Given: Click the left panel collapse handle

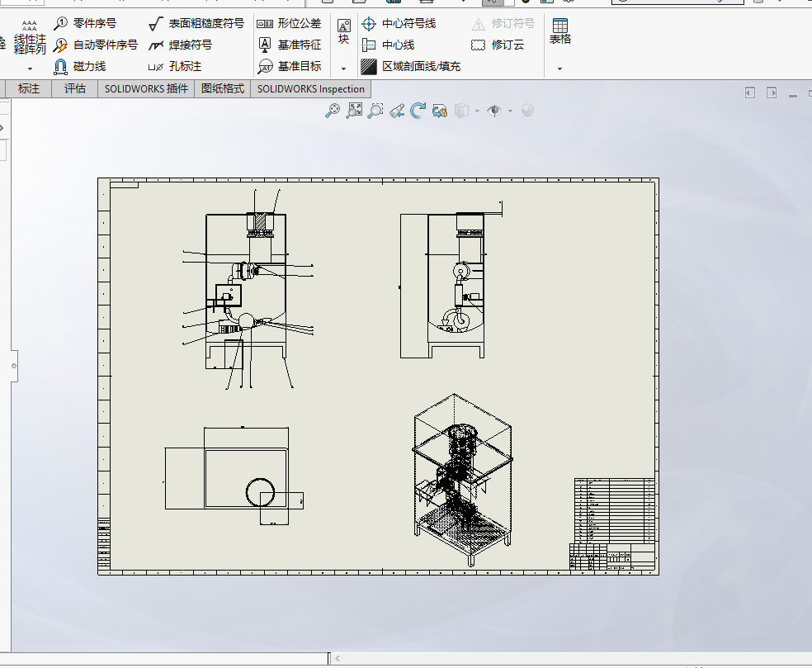Looking at the screenshot, I should point(14,366).
